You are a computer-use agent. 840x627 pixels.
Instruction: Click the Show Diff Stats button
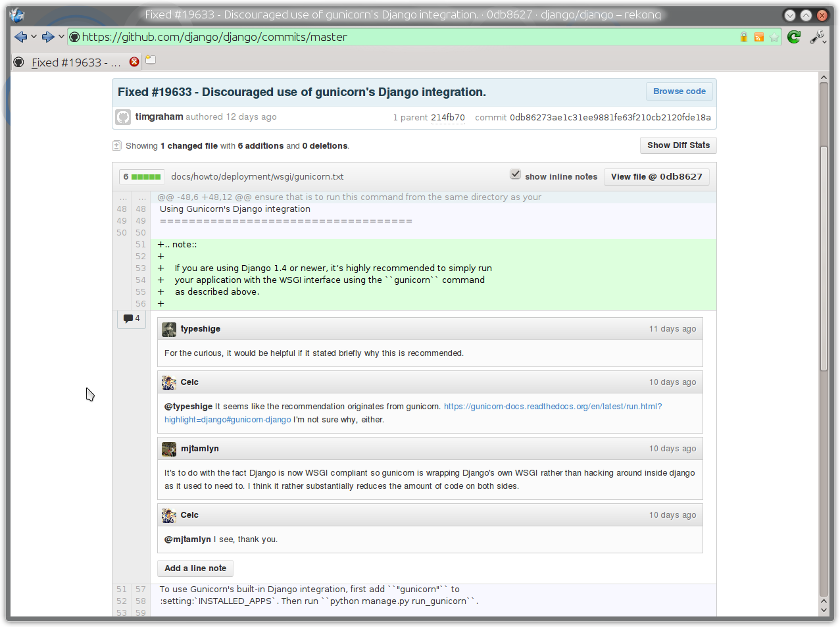click(678, 145)
